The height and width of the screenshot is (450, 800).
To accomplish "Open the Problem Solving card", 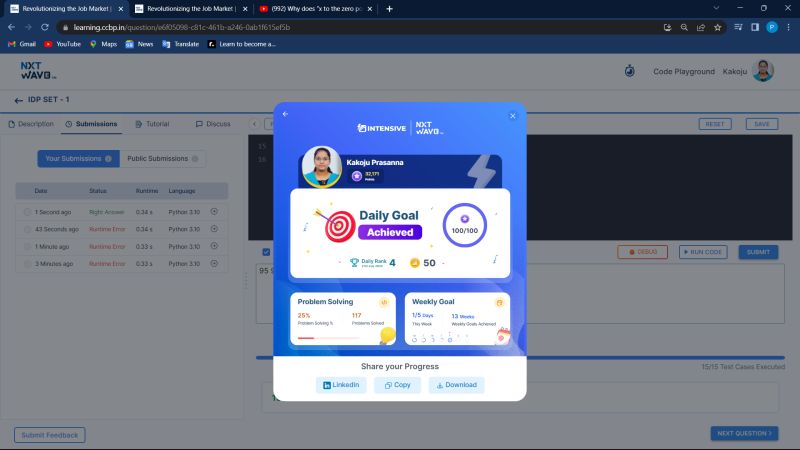I will point(343,319).
